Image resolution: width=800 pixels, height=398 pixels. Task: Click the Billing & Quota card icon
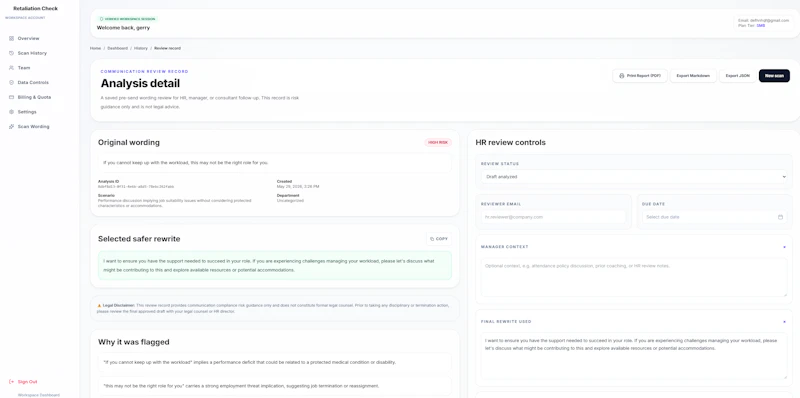coord(11,97)
